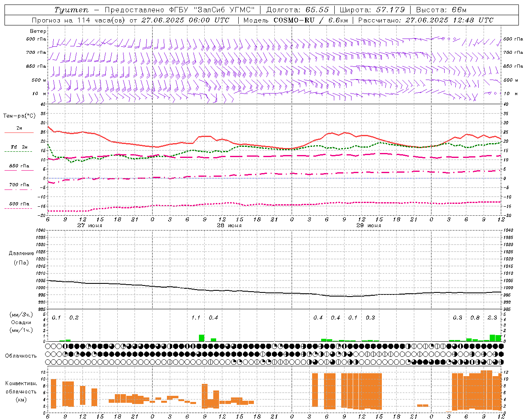Click the "Рассчитано: 27.06.2025 12:48 UTC" timestamp
This screenshot has width=525, height=420.
[x=426, y=20]
